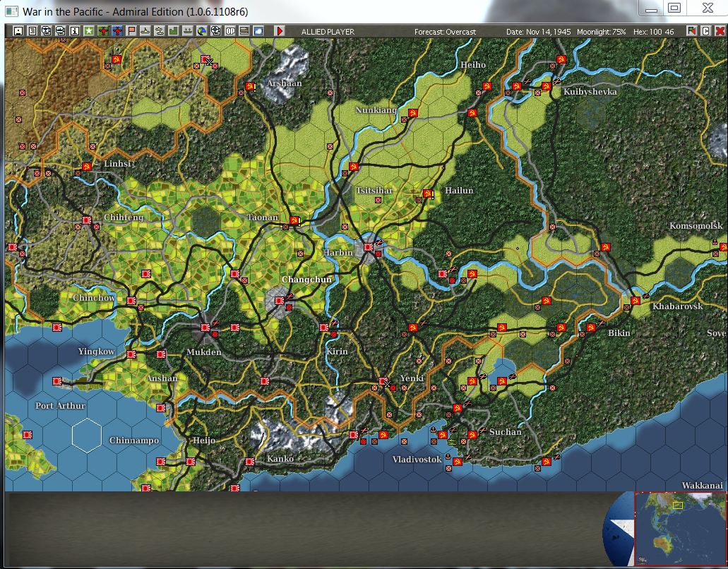Click the 'Date: Nov 14, 1945' text
Screen dimensions: 728x569
[x=539, y=32]
